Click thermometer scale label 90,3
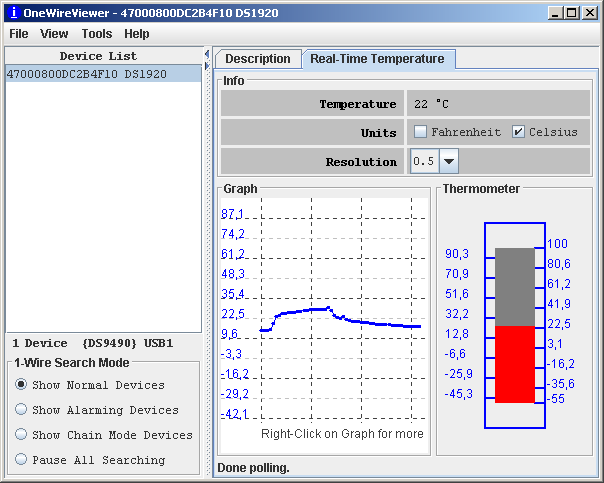This screenshot has height=483, width=604. [x=457, y=254]
